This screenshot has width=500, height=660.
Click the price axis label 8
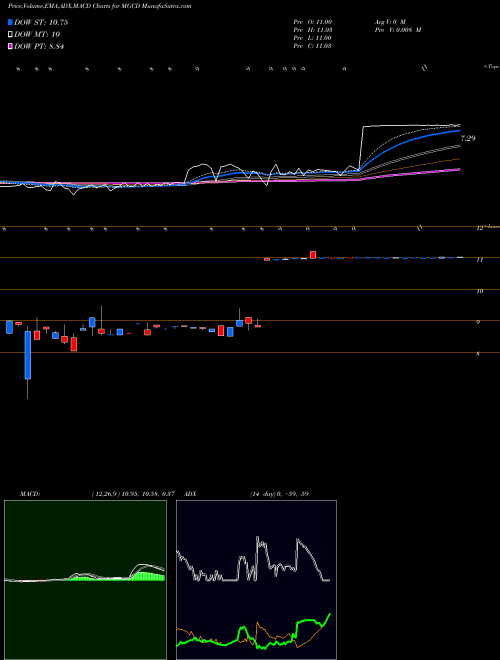point(478,354)
